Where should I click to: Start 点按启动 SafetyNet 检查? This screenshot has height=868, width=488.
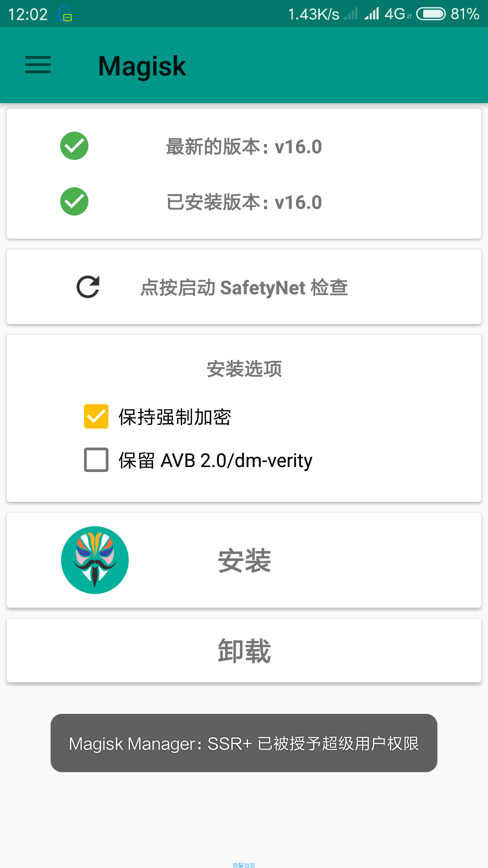(244, 287)
